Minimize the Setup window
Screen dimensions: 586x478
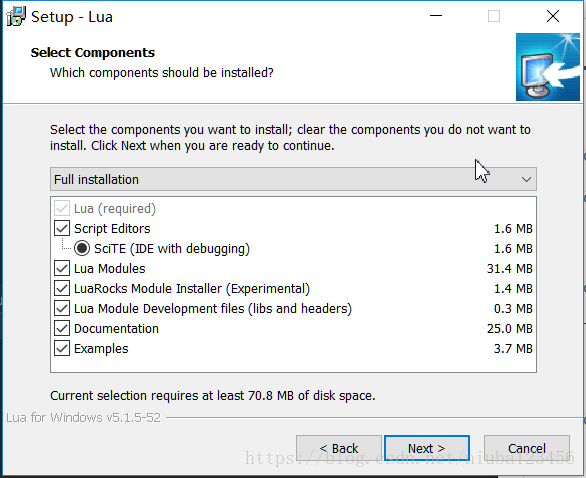point(436,16)
